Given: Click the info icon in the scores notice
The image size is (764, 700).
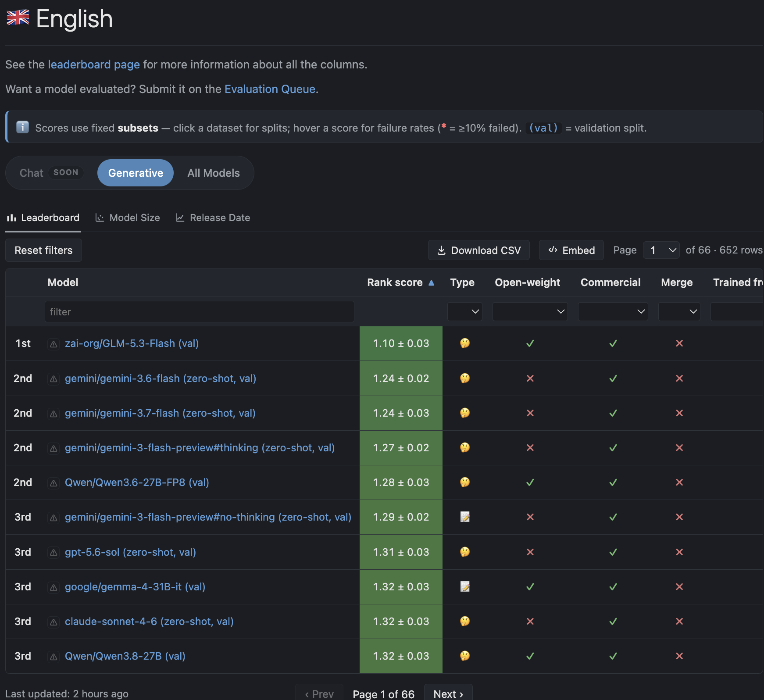Looking at the screenshot, I should coord(23,127).
